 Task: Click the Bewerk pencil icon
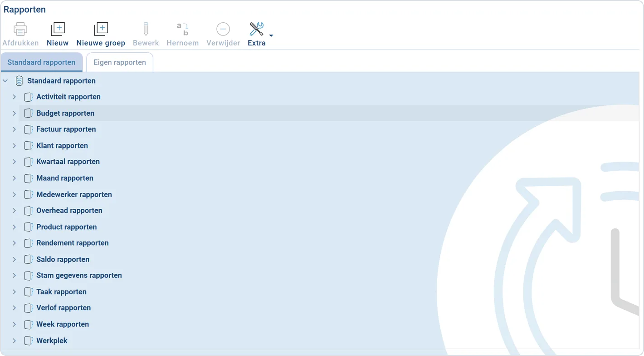[x=146, y=29]
